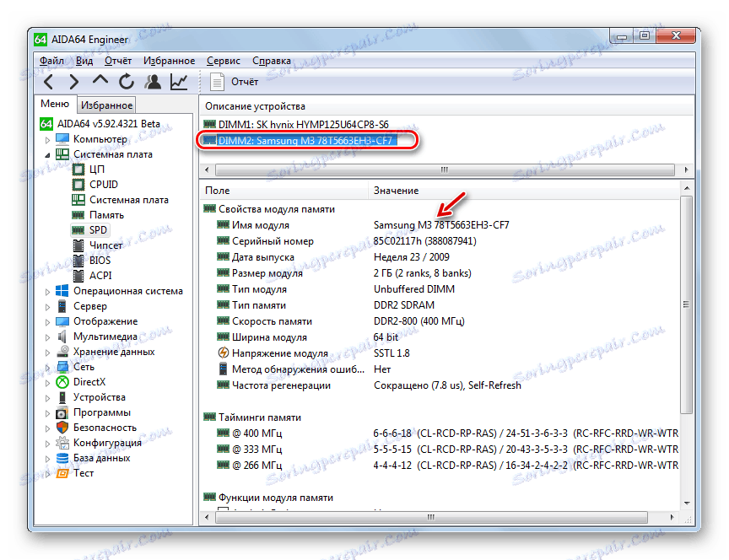The image size is (729, 560).
Task: Select the Имя модуля row
Action: click(x=440, y=225)
